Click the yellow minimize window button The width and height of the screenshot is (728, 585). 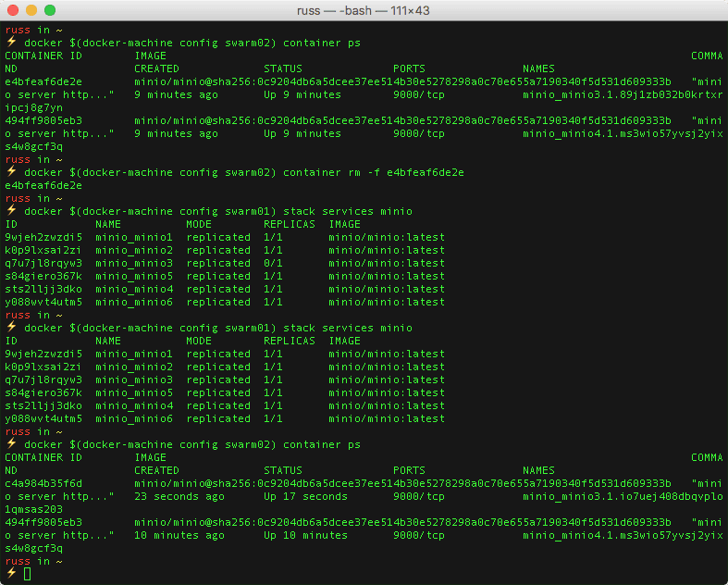(31, 11)
